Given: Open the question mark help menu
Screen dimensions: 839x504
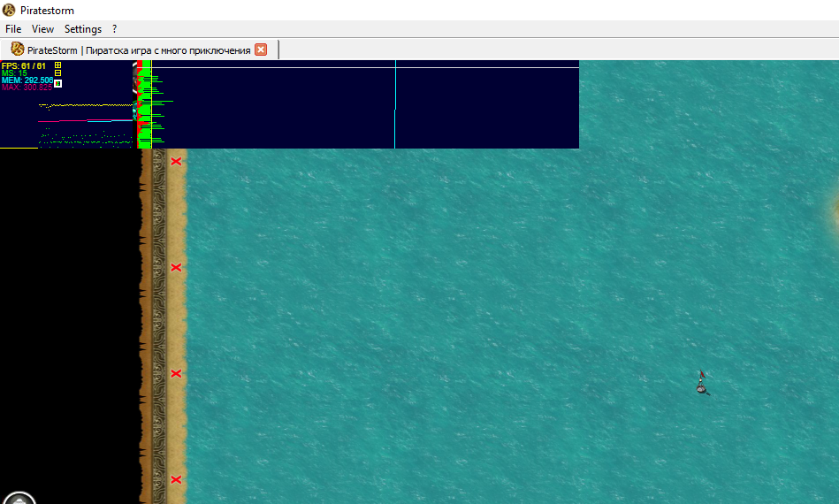Looking at the screenshot, I should (115, 29).
